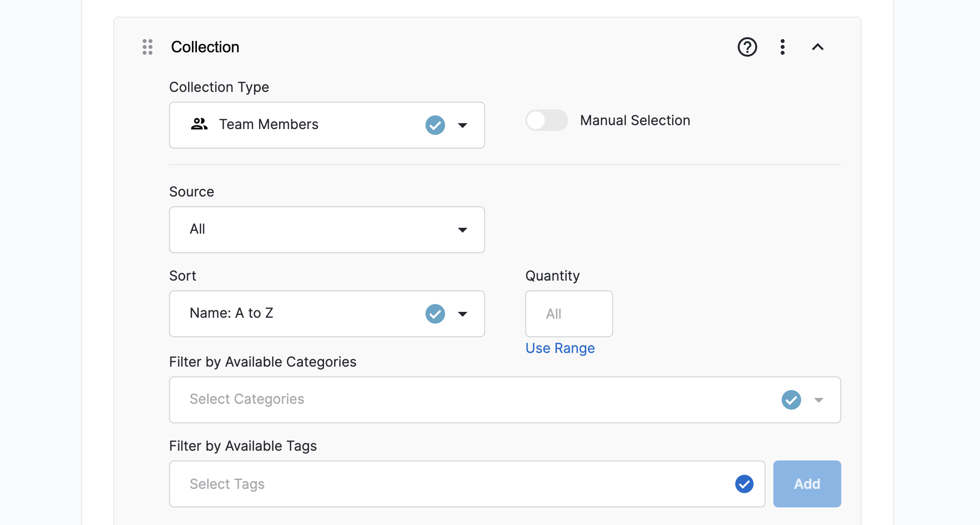The image size is (980, 525).
Task: Select the Name: A to Z sort value
Action: click(232, 313)
